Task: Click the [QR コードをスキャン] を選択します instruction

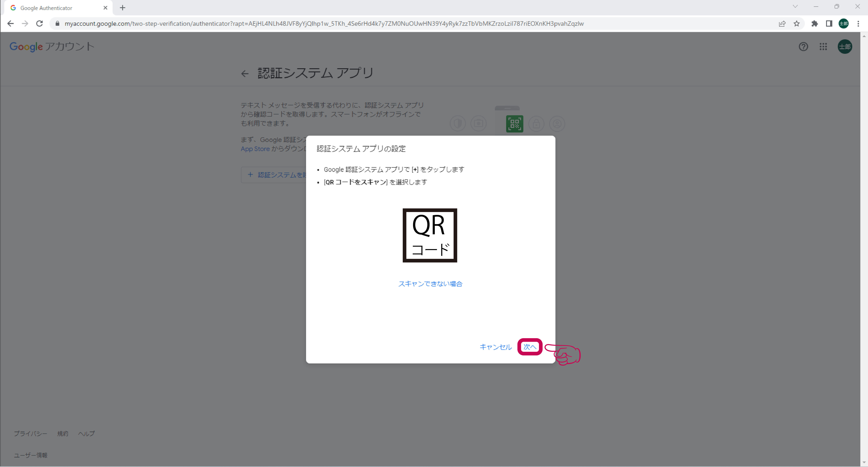Action: click(375, 182)
